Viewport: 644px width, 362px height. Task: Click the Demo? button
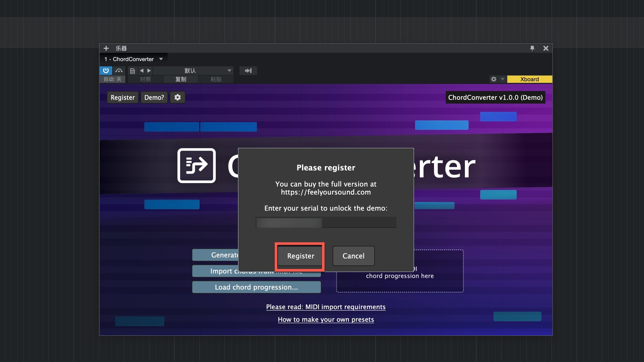tap(154, 98)
